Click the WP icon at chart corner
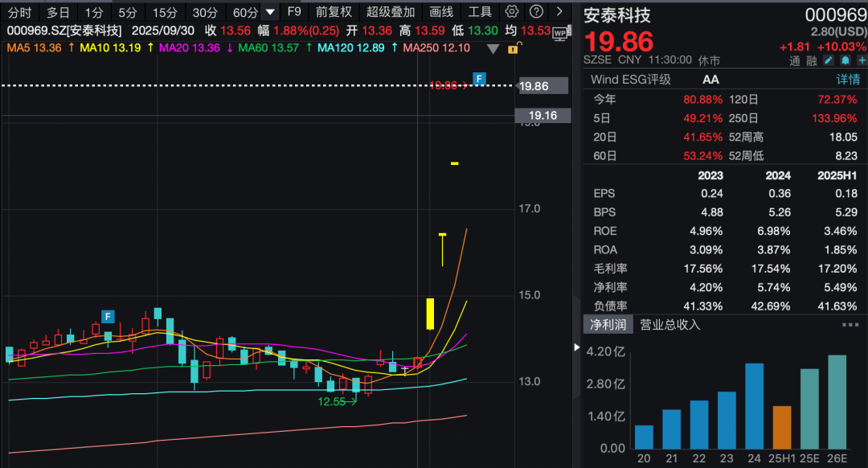The height and width of the screenshot is (468, 868). click(559, 31)
